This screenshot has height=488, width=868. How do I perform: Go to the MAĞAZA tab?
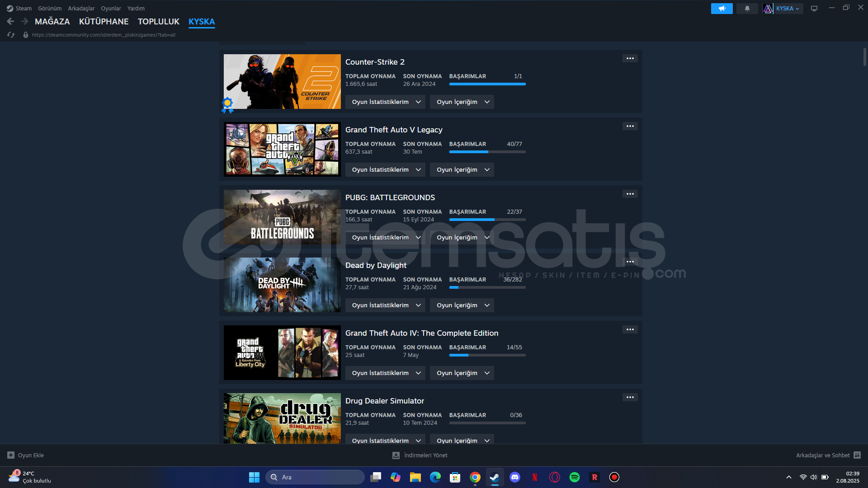tap(52, 21)
